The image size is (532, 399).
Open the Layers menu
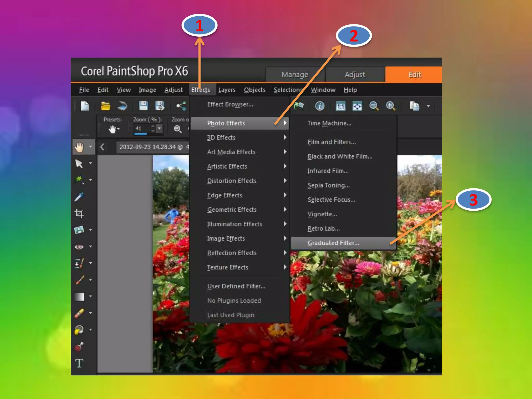(227, 90)
